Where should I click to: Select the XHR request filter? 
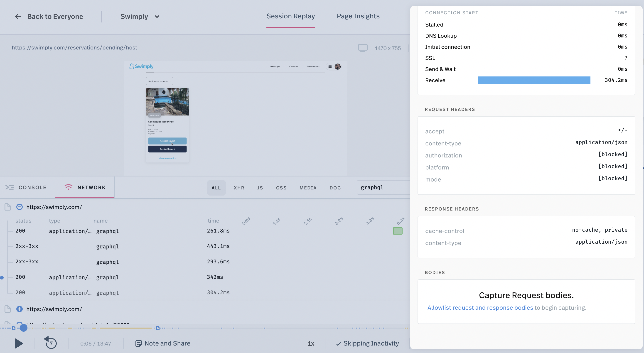click(x=239, y=187)
